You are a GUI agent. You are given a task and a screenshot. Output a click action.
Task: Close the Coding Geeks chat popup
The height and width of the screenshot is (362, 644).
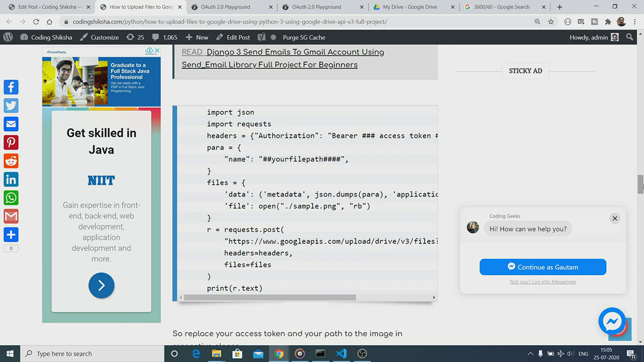point(614,218)
